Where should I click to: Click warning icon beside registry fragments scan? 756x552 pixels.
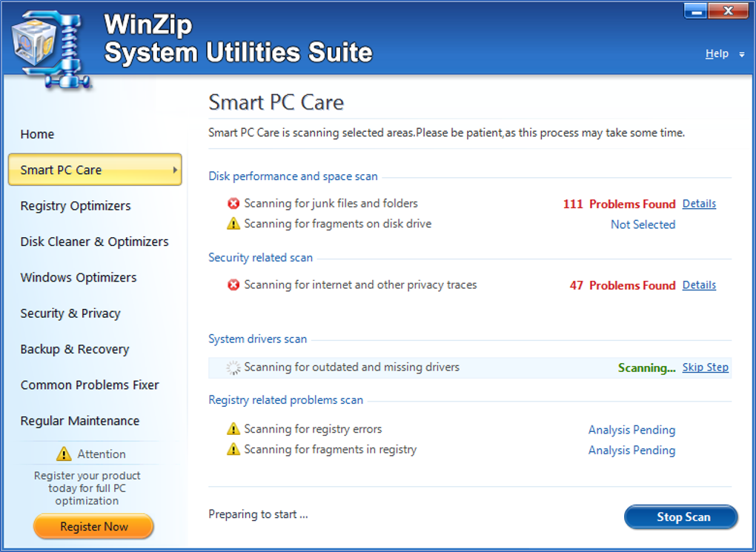(x=233, y=450)
